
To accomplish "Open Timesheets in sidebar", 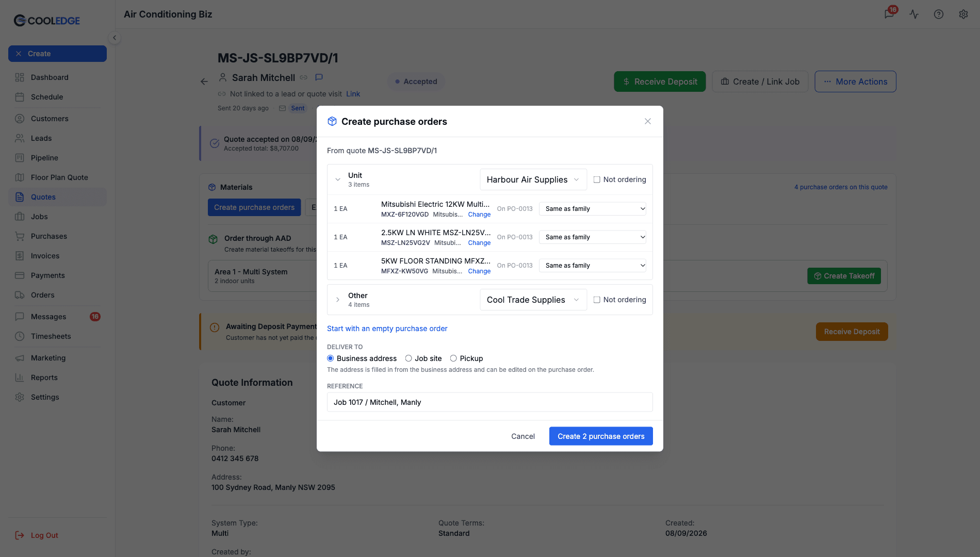I will pyautogui.click(x=57, y=336).
